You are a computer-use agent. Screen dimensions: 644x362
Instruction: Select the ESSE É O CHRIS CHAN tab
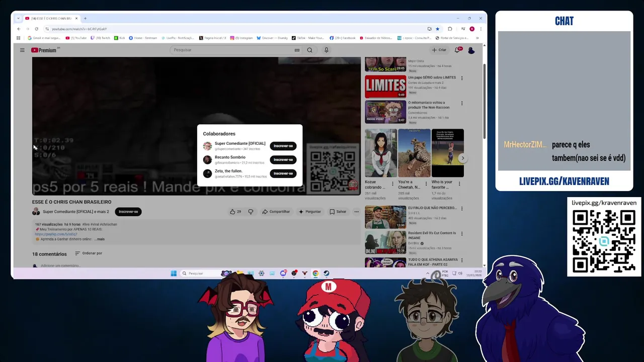pos(51,18)
